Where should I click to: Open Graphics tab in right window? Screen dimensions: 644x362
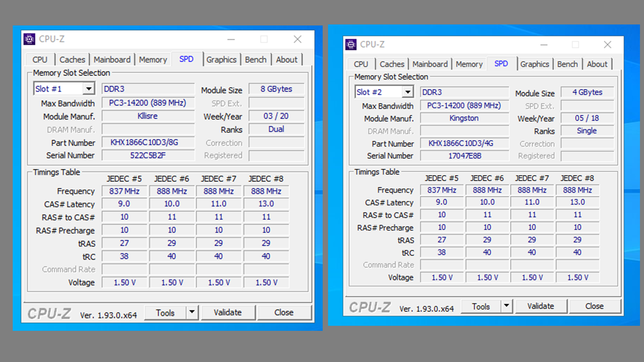tap(535, 64)
